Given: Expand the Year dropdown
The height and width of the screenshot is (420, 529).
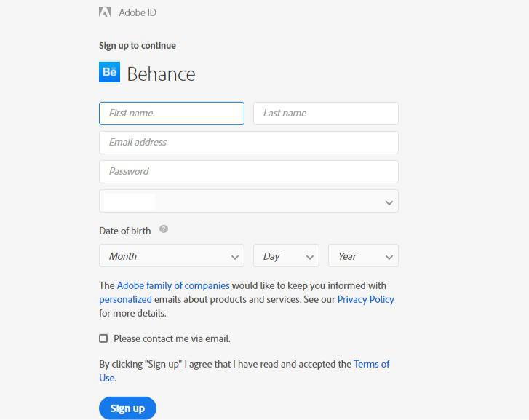Looking at the screenshot, I should (x=363, y=256).
